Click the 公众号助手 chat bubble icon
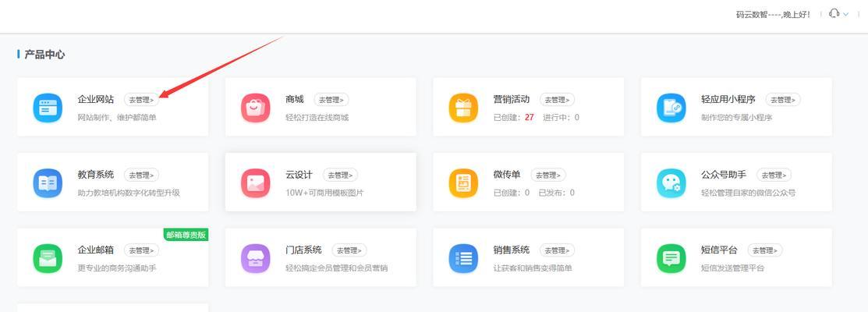The height and width of the screenshot is (312, 868). (671, 183)
